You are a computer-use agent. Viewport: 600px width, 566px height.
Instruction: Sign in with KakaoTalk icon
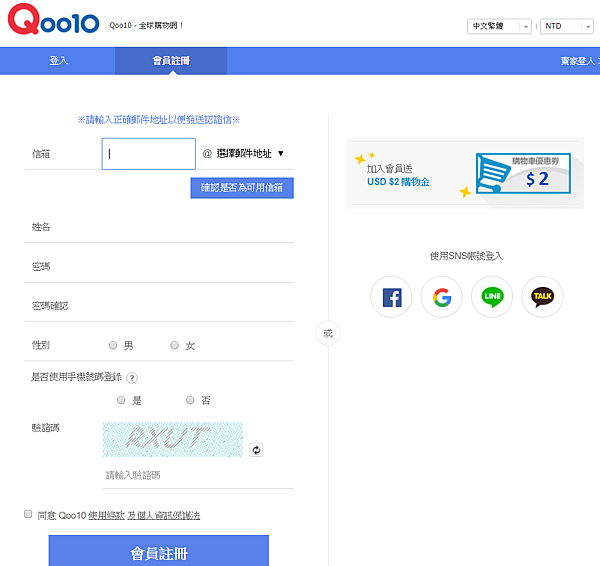point(542,297)
